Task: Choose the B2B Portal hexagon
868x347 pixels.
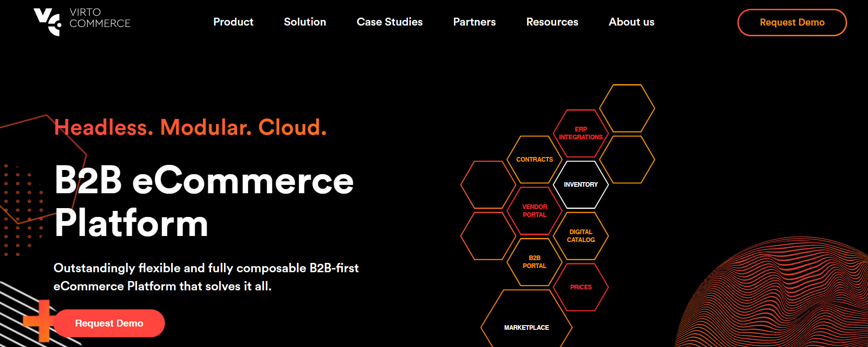Action: tap(534, 262)
